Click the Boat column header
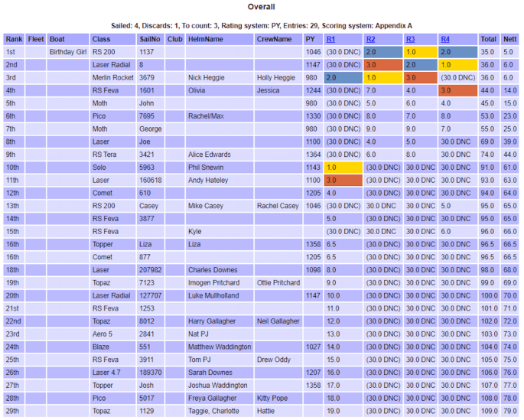Image resolution: width=524 pixels, height=420 pixels. point(57,39)
